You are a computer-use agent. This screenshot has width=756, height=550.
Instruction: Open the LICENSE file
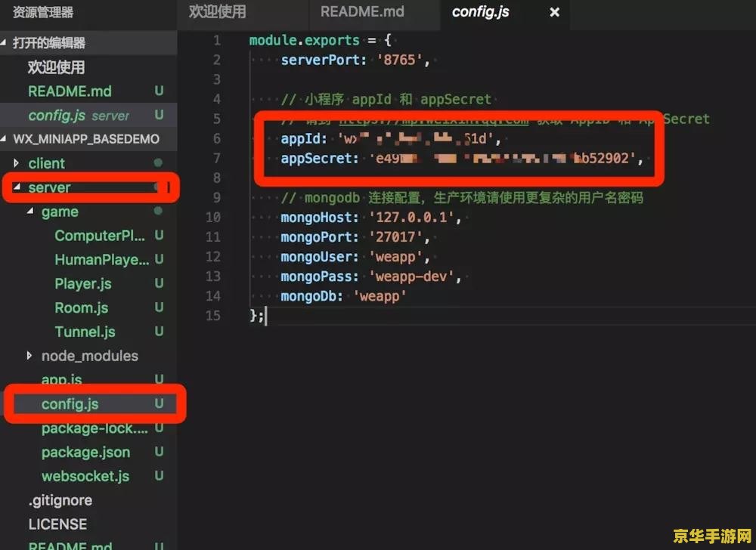click(57, 524)
